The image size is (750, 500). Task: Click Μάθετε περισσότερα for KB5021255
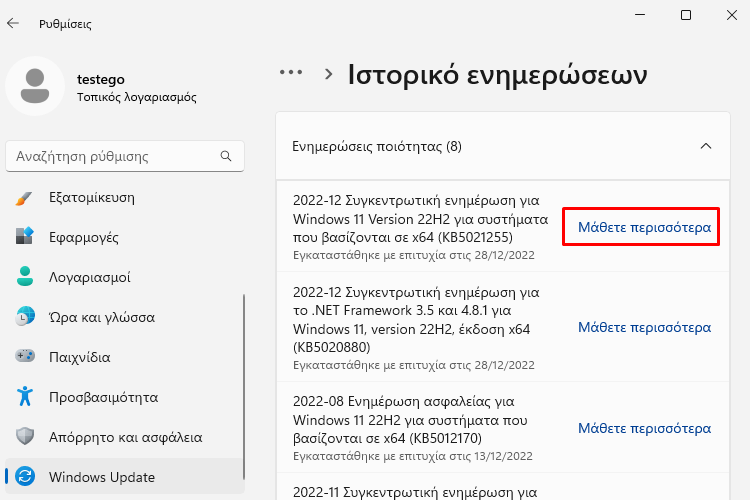click(644, 227)
